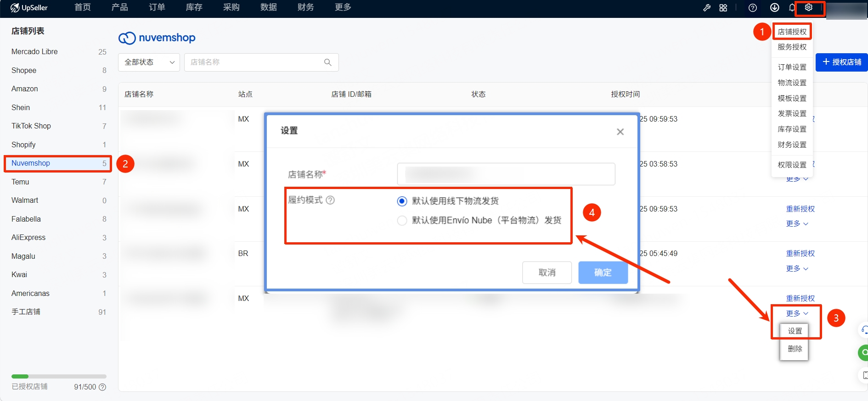The width and height of the screenshot is (868, 401).
Task: Click 取消 in the 设置 dialog
Action: point(547,273)
